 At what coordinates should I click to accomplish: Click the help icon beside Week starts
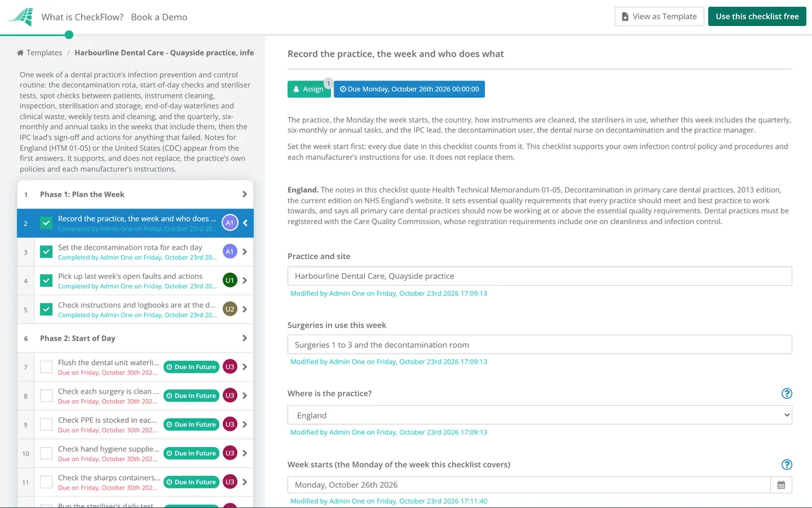pyautogui.click(x=787, y=465)
